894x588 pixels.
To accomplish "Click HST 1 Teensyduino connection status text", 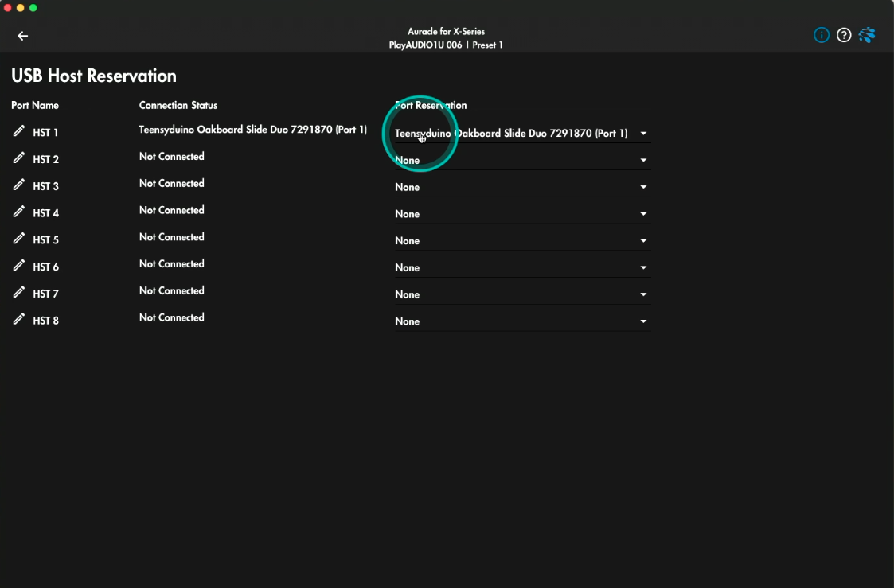I will pos(253,130).
